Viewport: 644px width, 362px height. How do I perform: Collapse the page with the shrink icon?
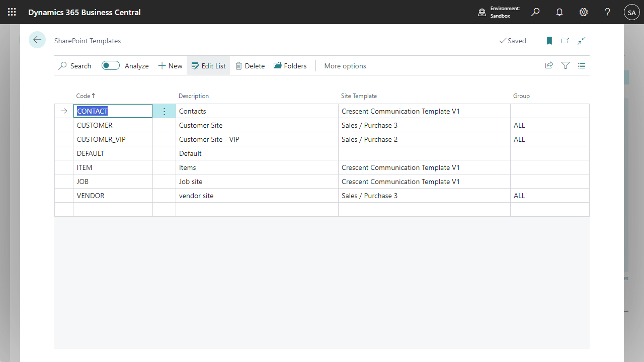[582, 41]
